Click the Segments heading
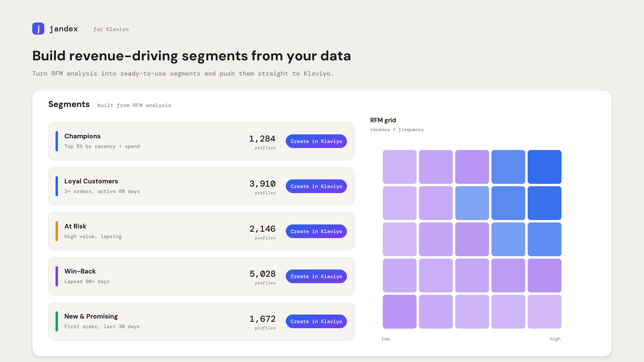This screenshot has width=644, height=362. point(69,104)
